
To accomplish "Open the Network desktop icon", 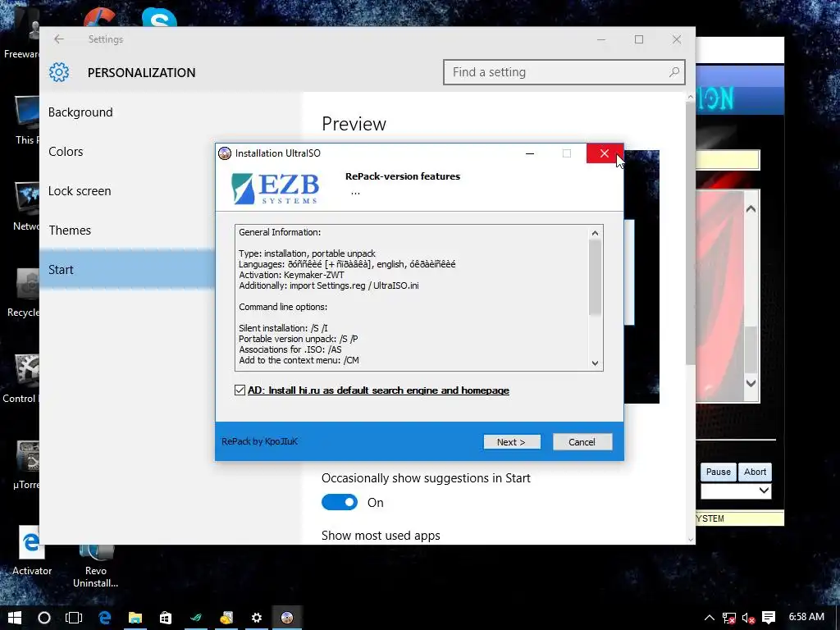I will tap(25, 206).
